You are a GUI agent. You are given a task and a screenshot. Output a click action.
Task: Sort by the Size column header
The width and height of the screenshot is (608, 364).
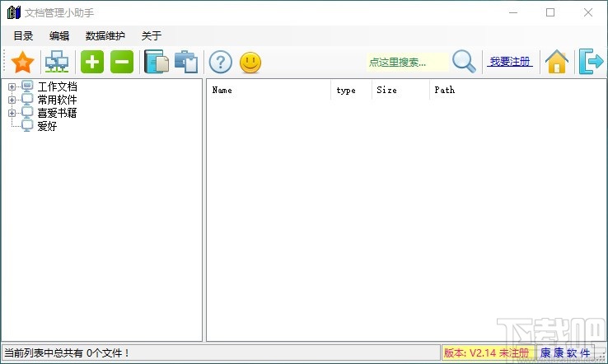(x=400, y=90)
